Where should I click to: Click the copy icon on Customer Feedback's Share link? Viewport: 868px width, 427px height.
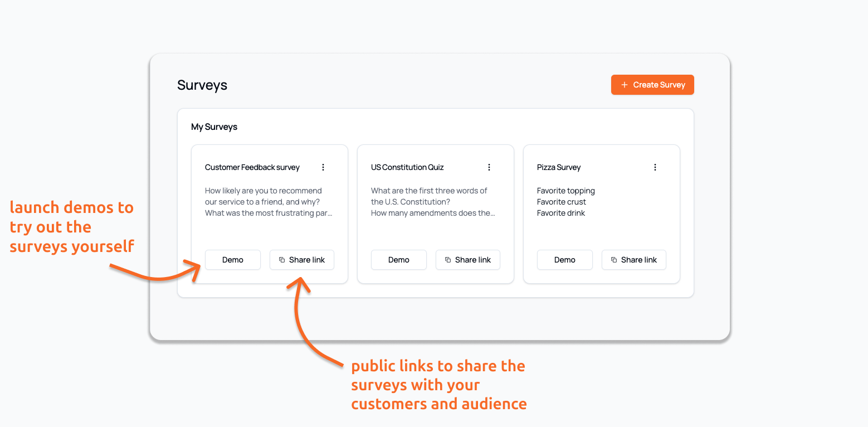click(x=282, y=260)
